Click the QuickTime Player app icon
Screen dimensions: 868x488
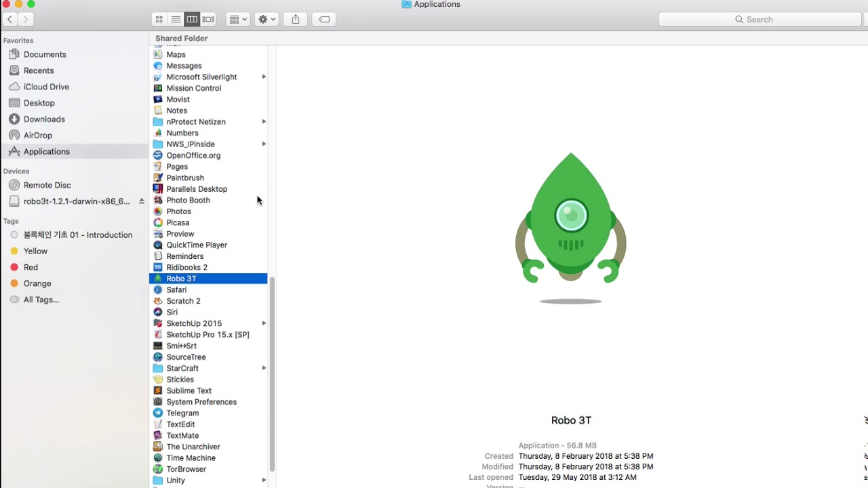(x=158, y=245)
